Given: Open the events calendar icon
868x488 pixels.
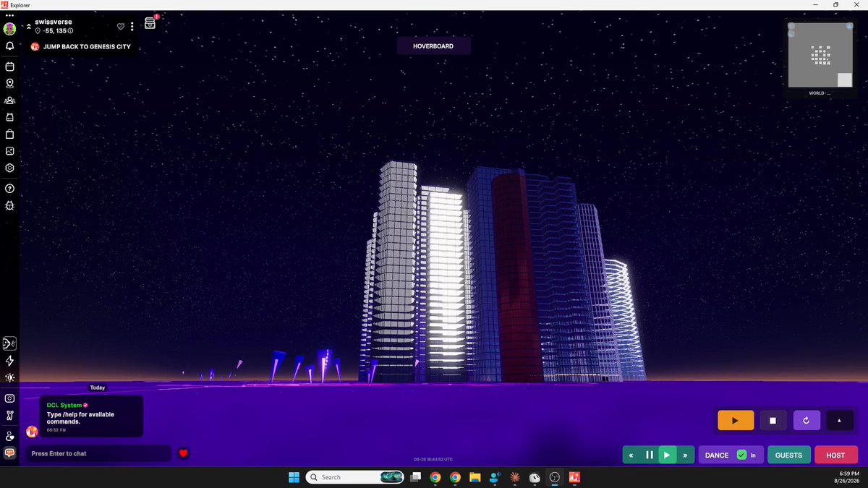Looking at the screenshot, I should (10, 67).
